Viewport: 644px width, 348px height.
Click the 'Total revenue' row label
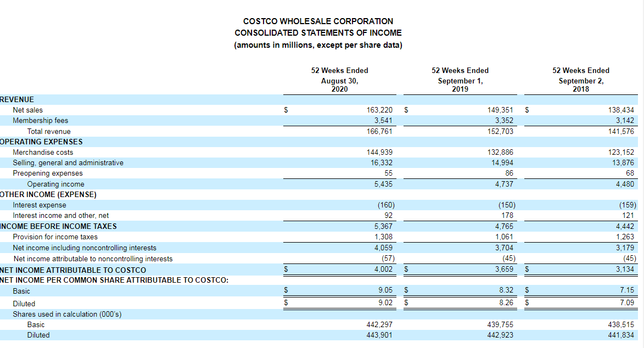click(x=49, y=132)
